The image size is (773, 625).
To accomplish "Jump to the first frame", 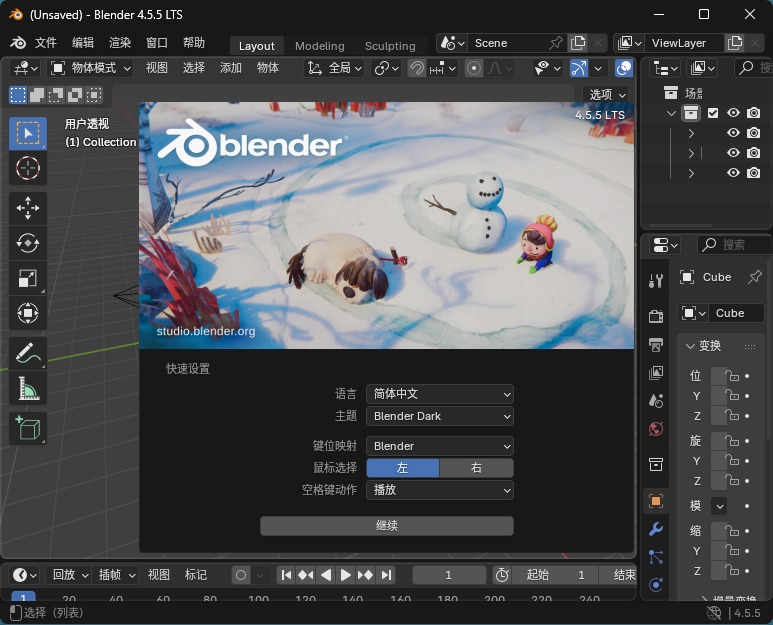I will pos(286,575).
